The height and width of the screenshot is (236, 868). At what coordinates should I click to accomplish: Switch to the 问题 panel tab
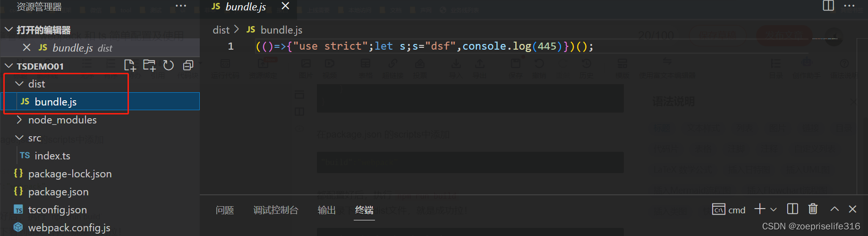[225, 210]
